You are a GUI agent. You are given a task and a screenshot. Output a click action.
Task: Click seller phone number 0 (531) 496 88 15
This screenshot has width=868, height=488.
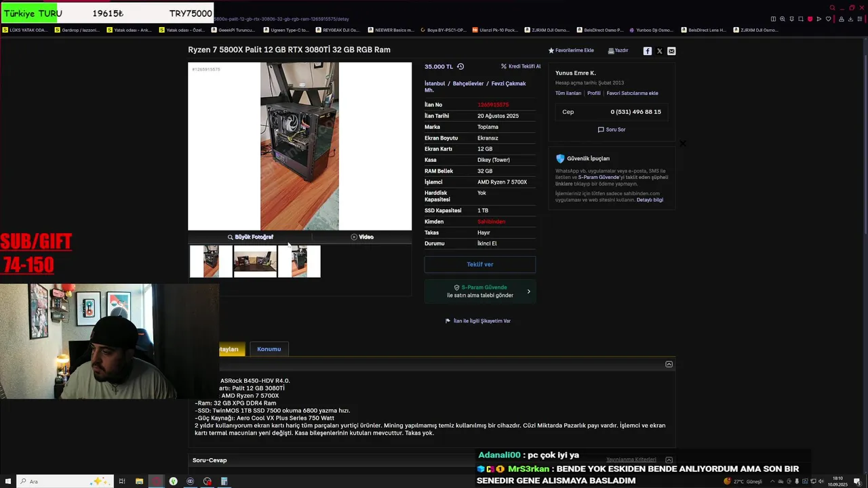(635, 112)
